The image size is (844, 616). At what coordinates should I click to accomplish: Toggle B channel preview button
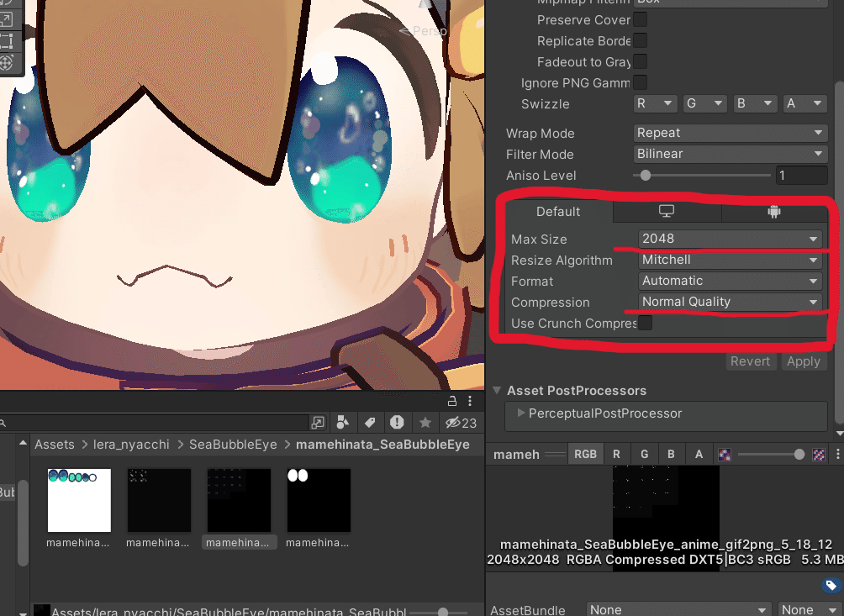click(671, 455)
